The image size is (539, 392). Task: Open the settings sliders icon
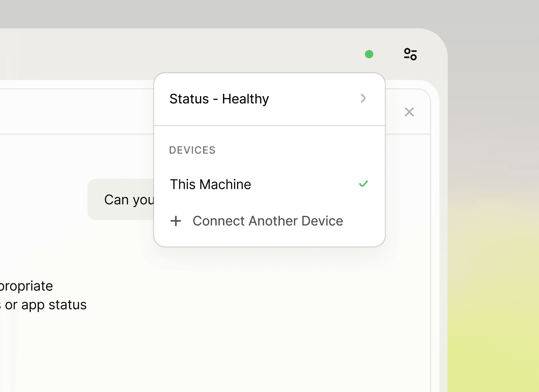tap(410, 54)
